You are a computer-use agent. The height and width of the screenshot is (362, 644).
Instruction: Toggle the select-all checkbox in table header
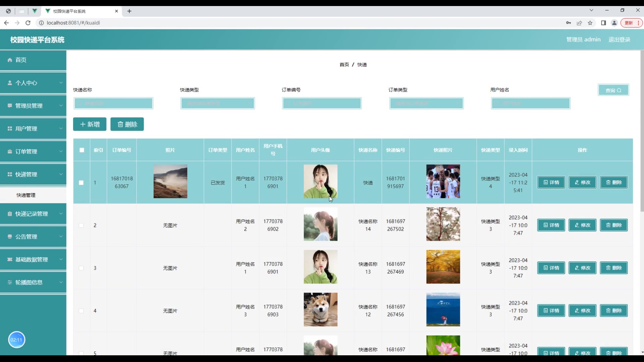pos(82,150)
